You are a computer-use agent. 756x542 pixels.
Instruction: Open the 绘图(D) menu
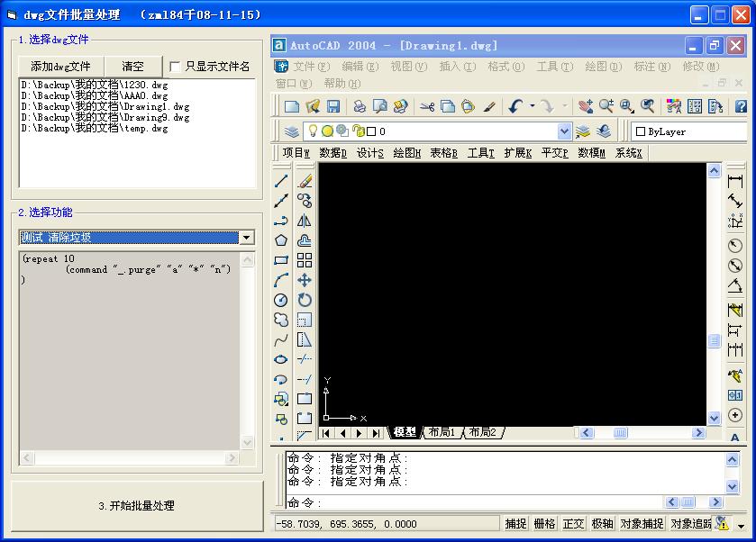pyautogui.click(x=603, y=67)
